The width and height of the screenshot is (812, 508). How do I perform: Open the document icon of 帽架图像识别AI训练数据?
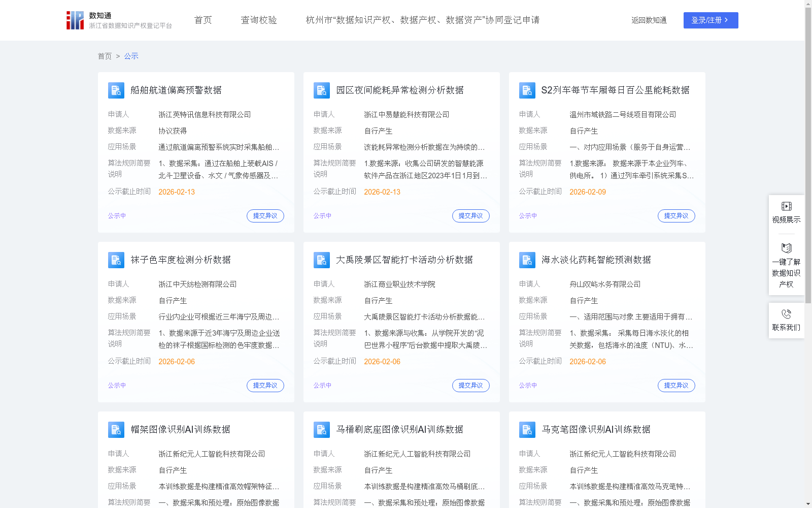[x=116, y=430]
